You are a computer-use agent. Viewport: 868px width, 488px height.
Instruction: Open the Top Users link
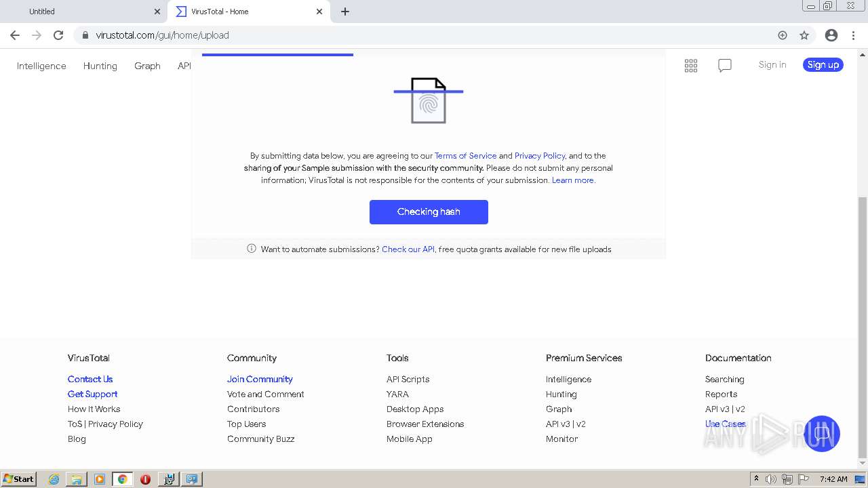[247, 424]
